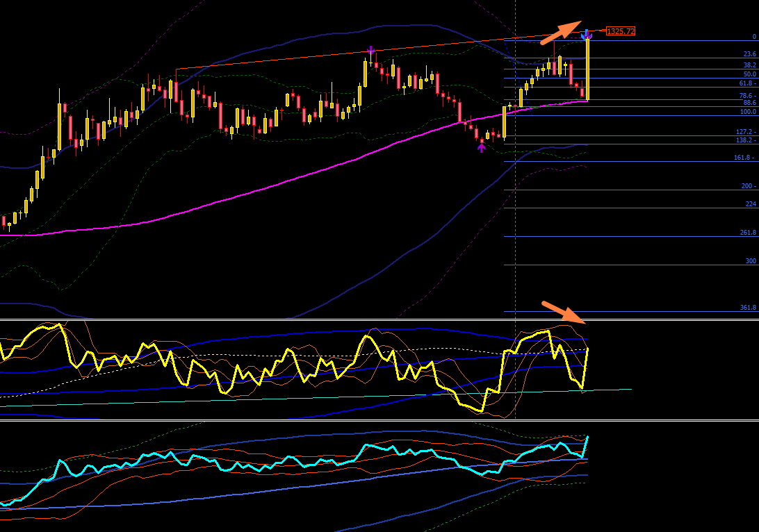Select the Fibonacci 50.0 level label
This screenshot has height=532, width=759.
(x=750, y=74)
